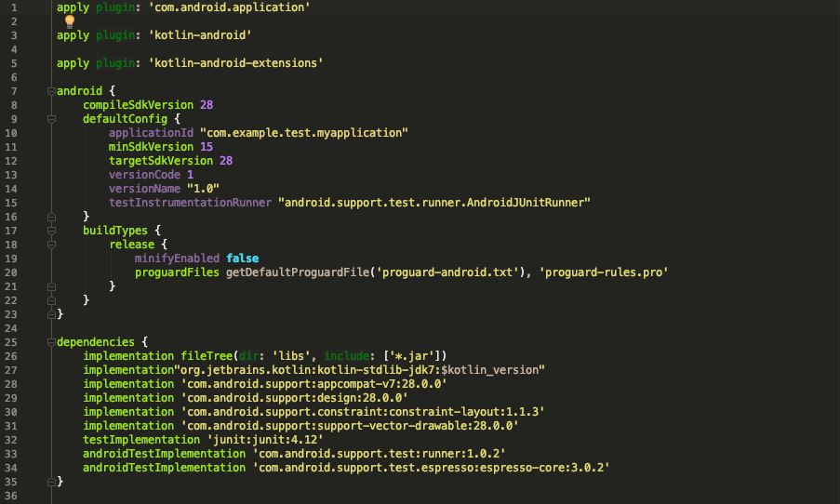Click line number 24 in the gutter
Image resolution: width=840 pixels, height=504 pixels.
pyautogui.click(x=11, y=328)
